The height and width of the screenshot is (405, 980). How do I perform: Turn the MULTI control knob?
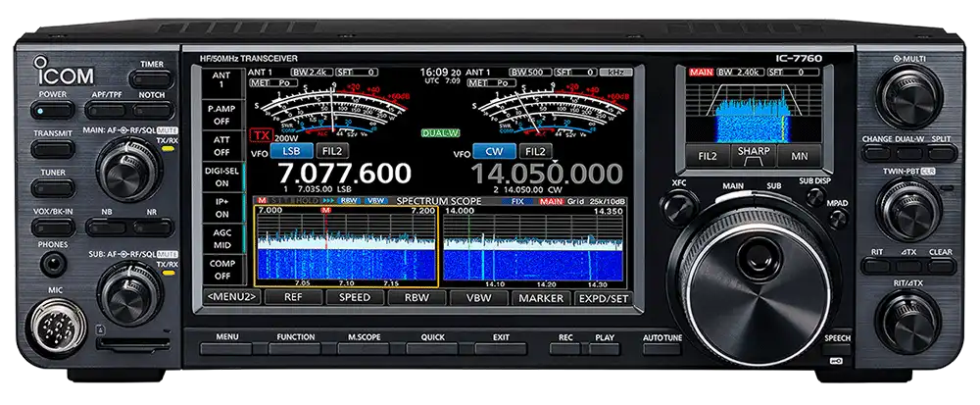(x=909, y=97)
